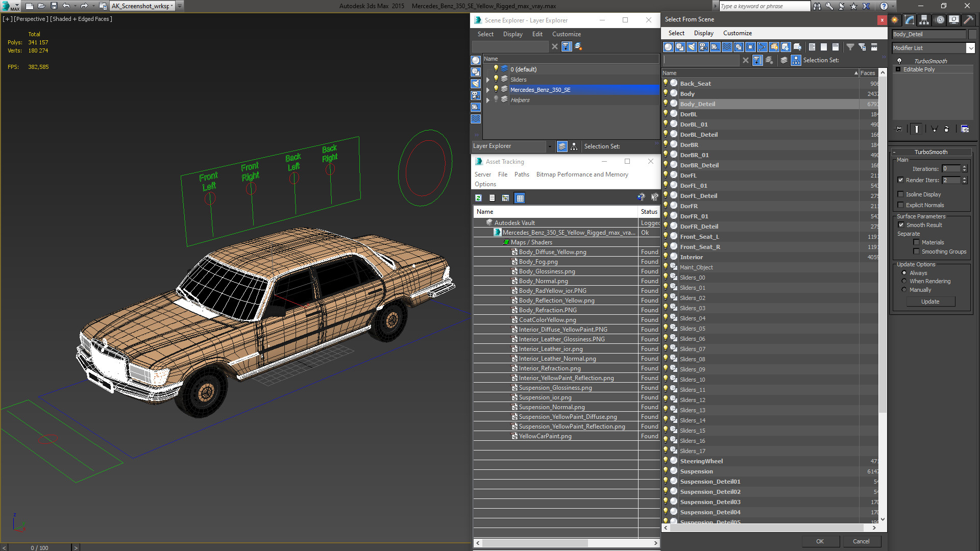Open Paths menu in Asset Tracking

coord(522,174)
